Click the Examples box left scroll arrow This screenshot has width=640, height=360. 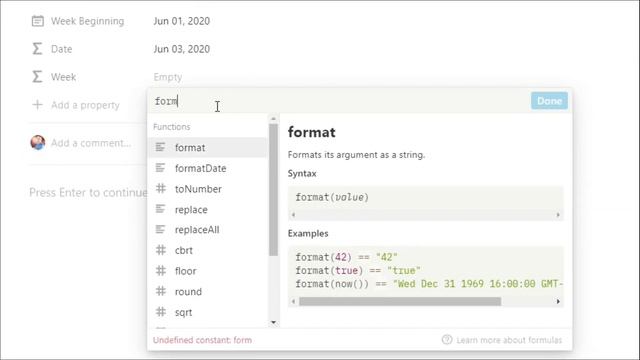pos(293,301)
